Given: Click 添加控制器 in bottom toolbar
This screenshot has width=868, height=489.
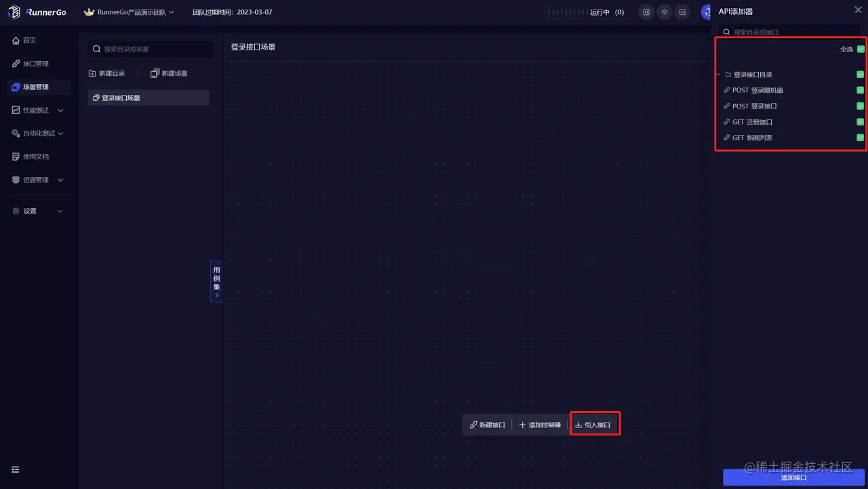Looking at the screenshot, I should tap(540, 425).
